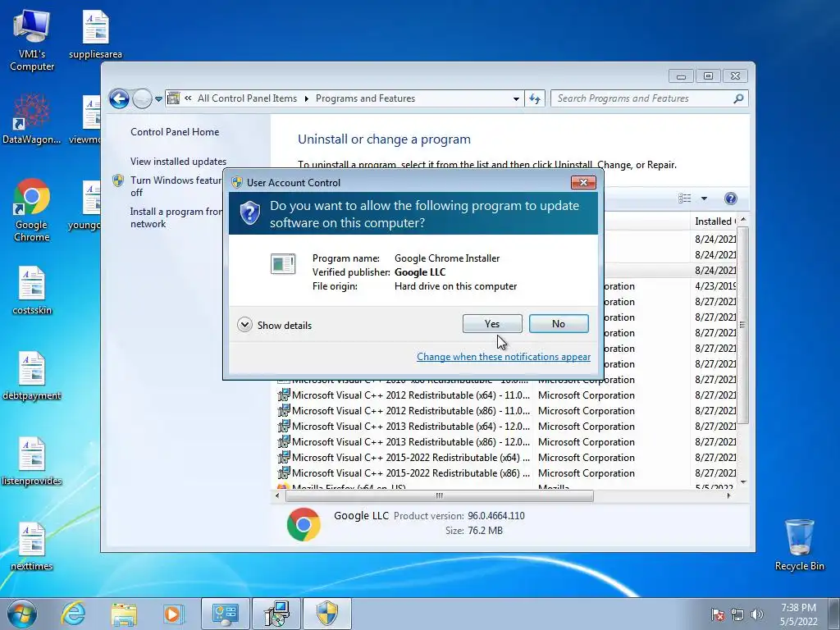Select debtpayment desktop file
Viewport: 840px width, 630px height.
tap(32, 376)
